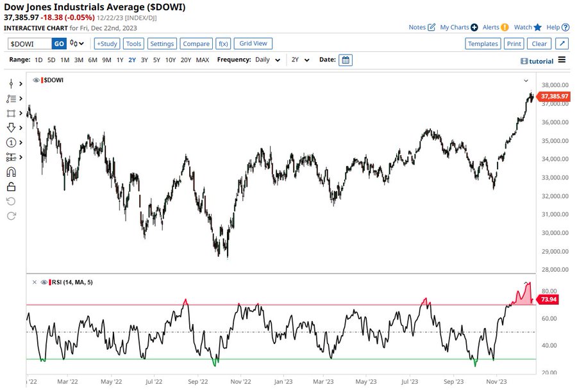The height and width of the screenshot is (392, 577).
Task: Toggle the magnet snap tool
Action: point(11,172)
